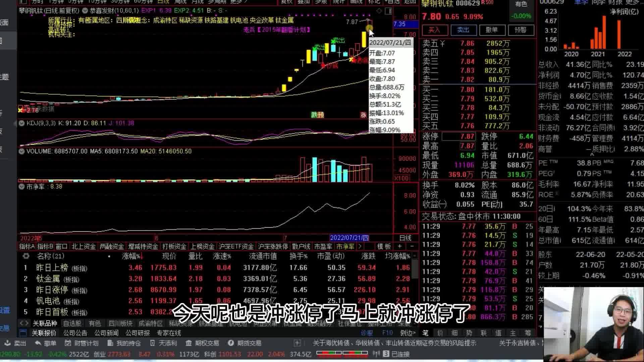The width and height of the screenshot is (644, 362).
Task: Select the 两融资金 indicator tab
Action: pos(112,246)
